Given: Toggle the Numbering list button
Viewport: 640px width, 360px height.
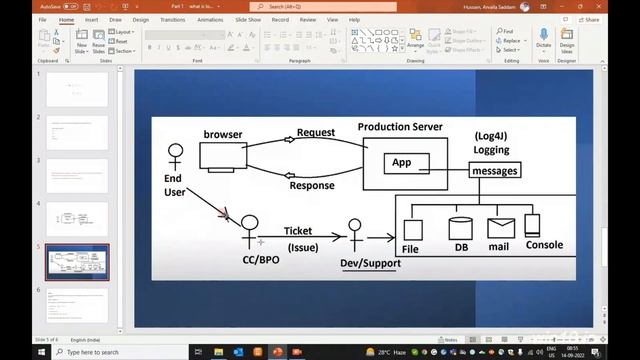Looking at the screenshot, I should (283, 35).
